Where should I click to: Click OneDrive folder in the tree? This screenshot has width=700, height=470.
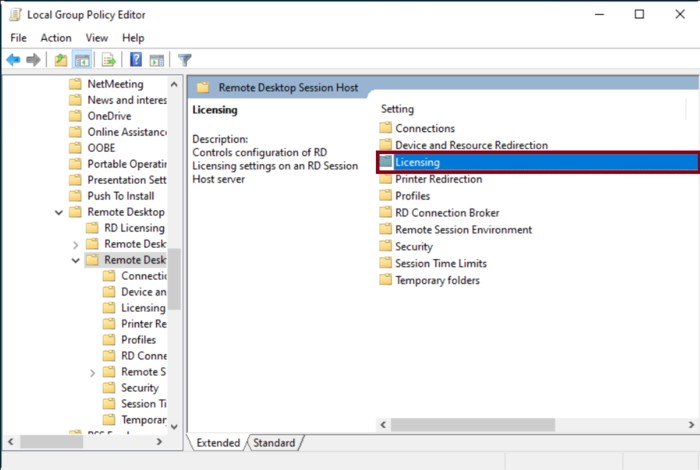pyautogui.click(x=110, y=116)
